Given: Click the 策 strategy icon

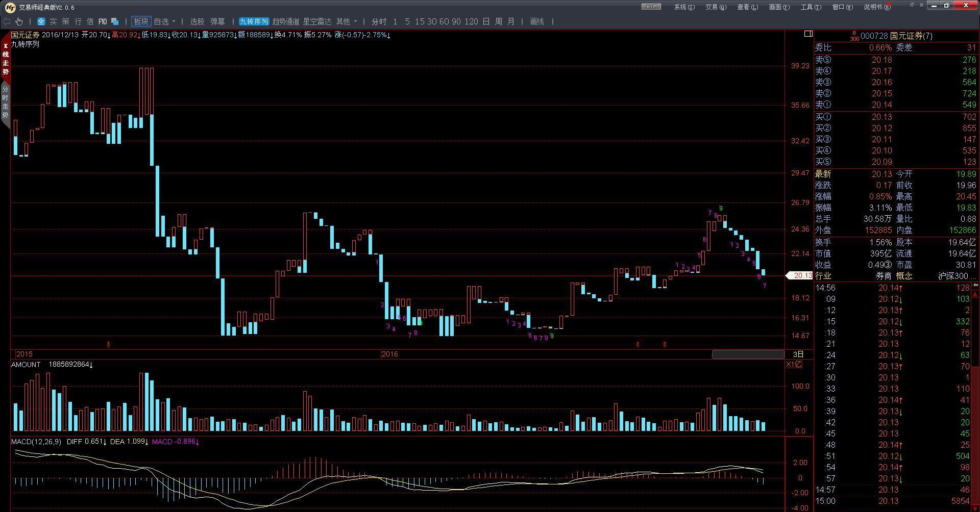Looking at the screenshot, I should point(66,21).
